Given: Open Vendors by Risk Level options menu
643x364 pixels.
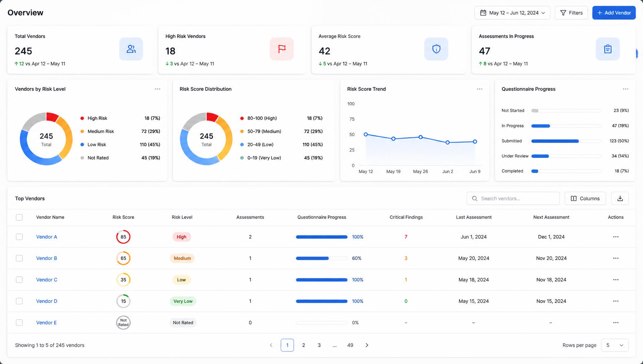Looking at the screenshot, I should [x=157, y=89].
